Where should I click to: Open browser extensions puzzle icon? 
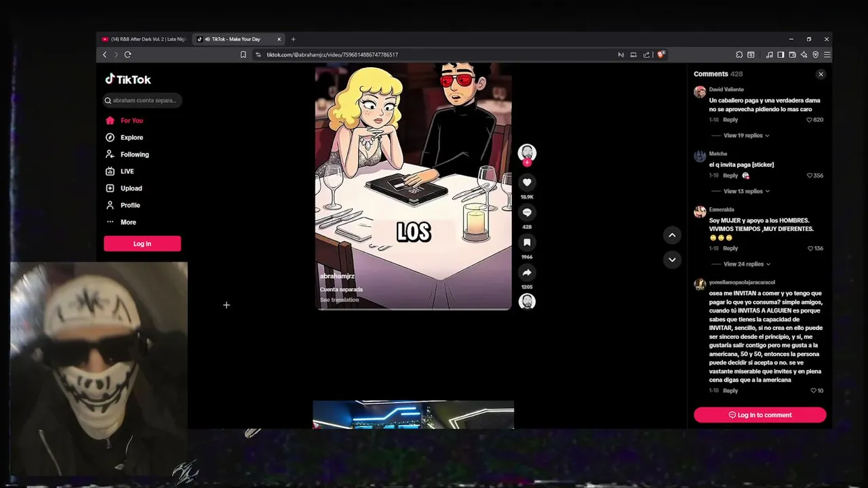click(739, 55)
